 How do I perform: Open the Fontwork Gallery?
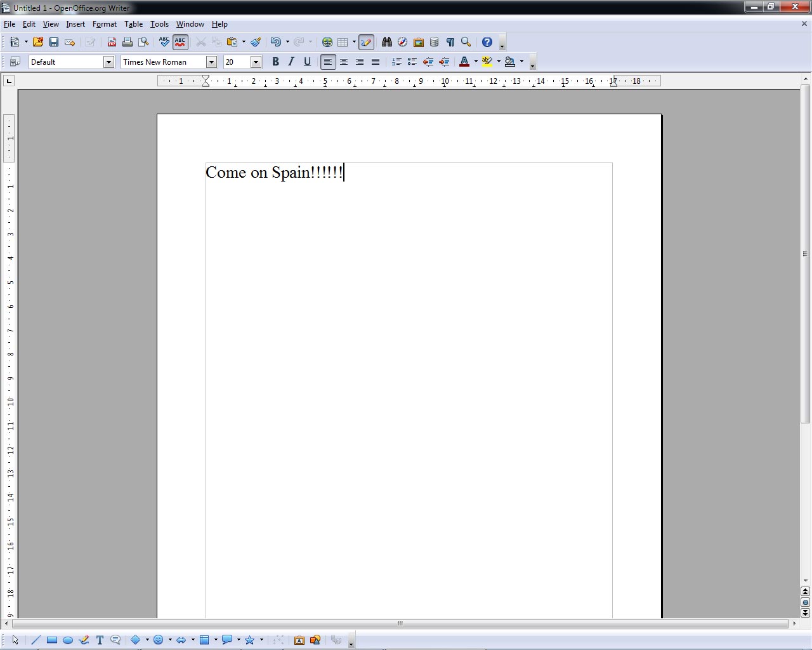299,640
